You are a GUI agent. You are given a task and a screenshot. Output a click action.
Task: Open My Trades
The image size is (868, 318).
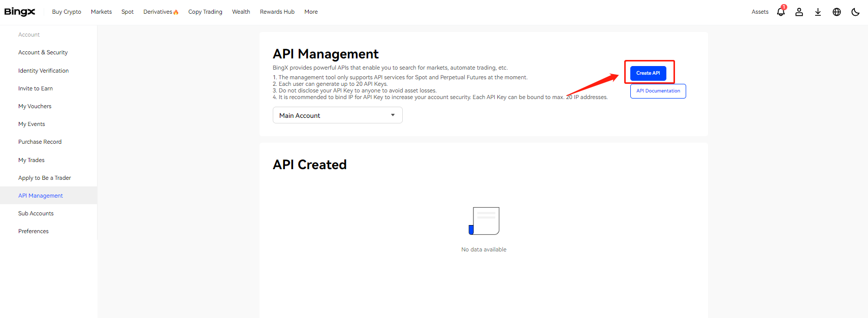point(31,160)
